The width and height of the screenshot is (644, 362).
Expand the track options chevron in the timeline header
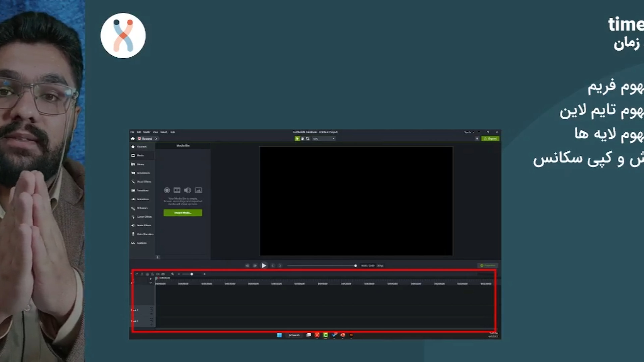click(151, 283)
